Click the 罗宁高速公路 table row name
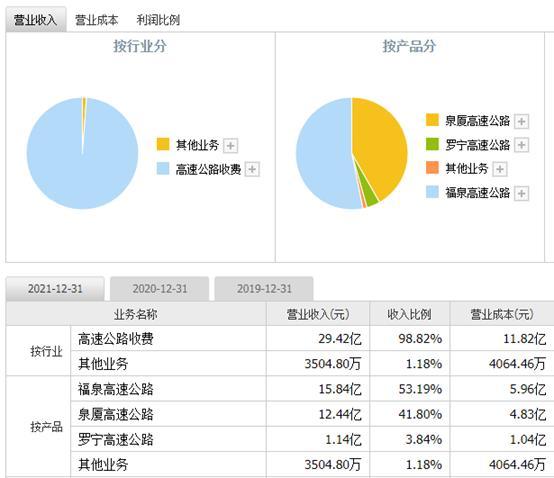 (116, 440)
